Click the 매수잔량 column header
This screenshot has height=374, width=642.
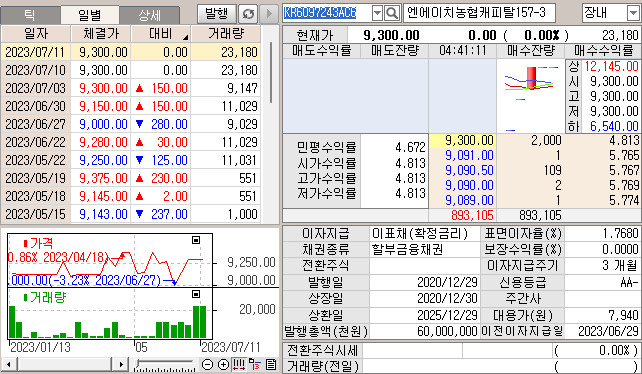pyautogui.click(x=530, y=51)
